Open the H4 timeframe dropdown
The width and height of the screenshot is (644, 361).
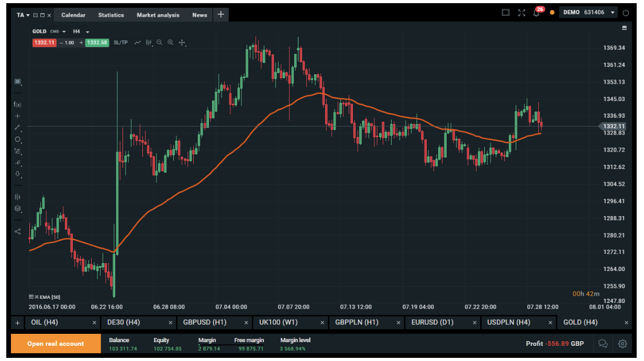87,31
